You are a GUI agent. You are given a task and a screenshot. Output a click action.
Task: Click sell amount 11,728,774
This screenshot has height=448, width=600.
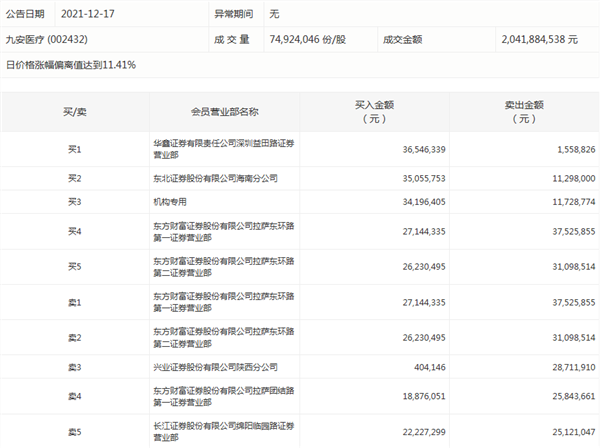[x=574, y=202]
